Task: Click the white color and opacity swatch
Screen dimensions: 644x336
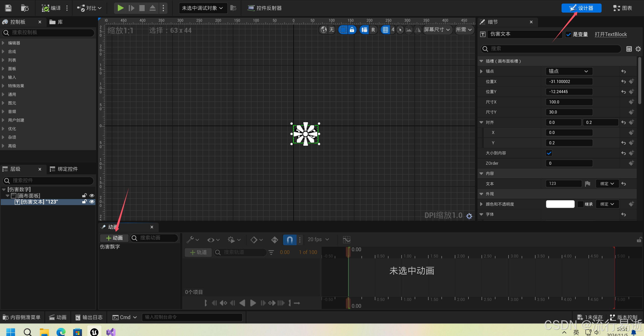Action: [560, 204]
